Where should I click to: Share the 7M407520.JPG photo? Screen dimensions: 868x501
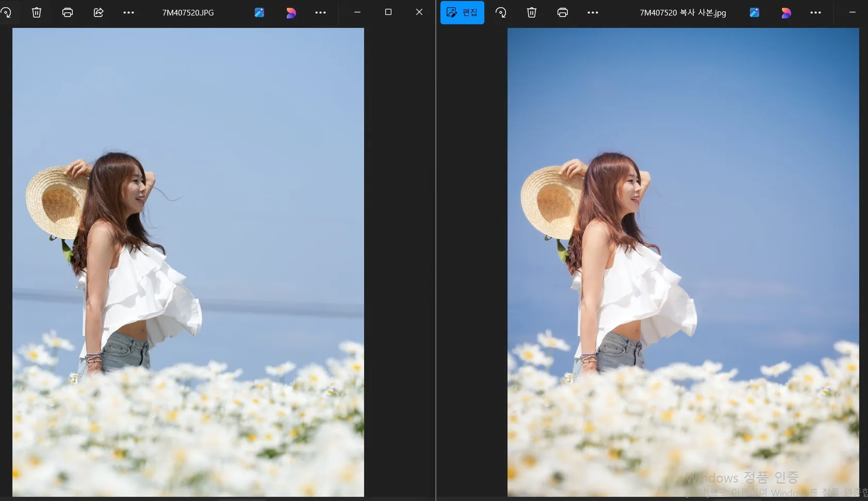coord(99,12)
